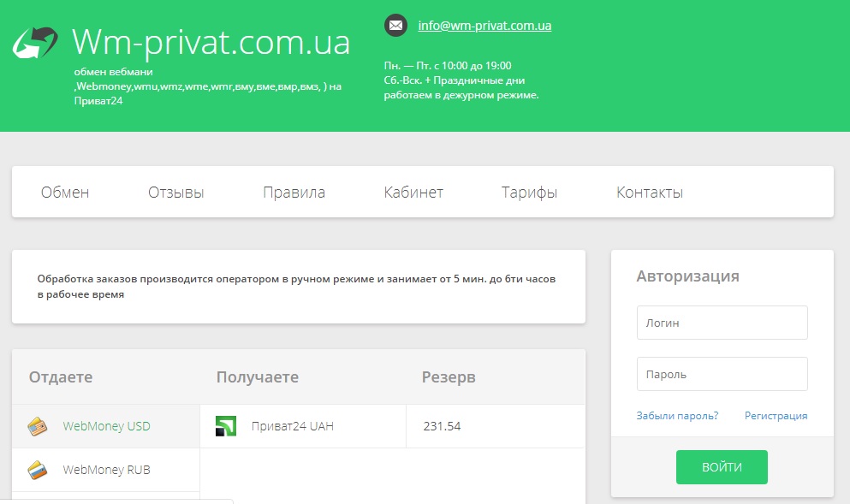Select WebMoney USD as give currency
The image size is (850, 504).
coord(105,426)
